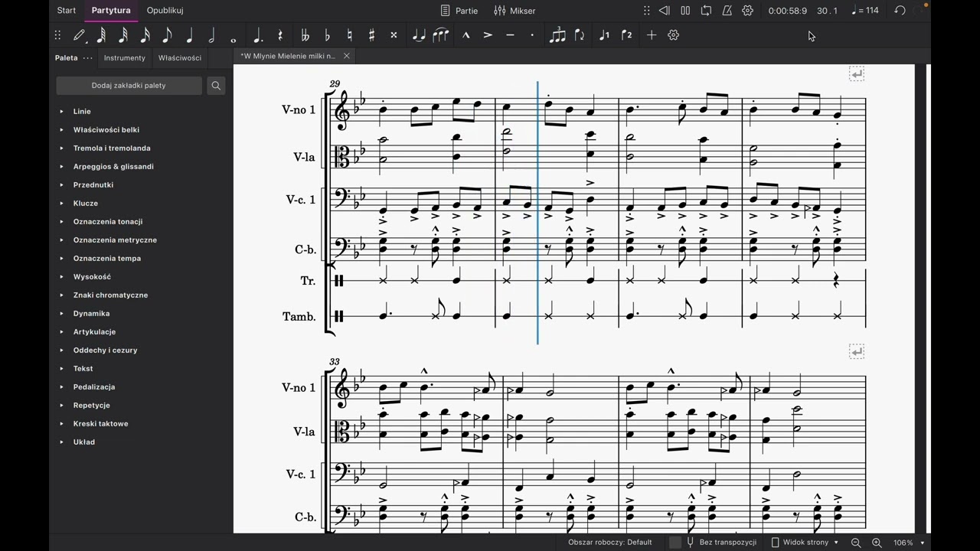Viewport: 980px width, 551px height.
Task: Add marcato articulation
Action: [x=465, y=35]
